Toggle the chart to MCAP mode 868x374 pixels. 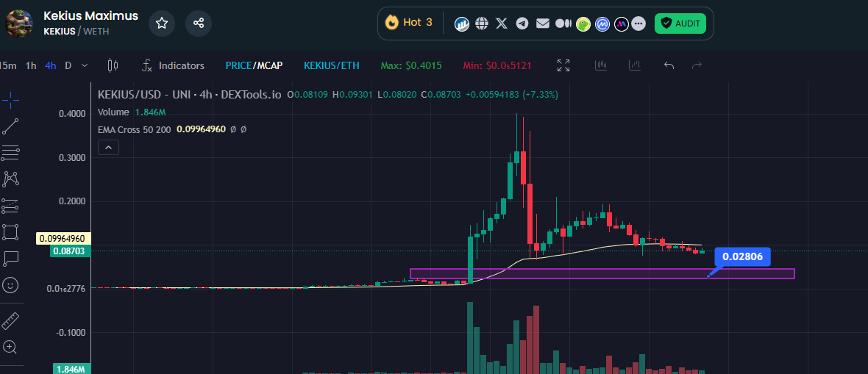[268, 65]
